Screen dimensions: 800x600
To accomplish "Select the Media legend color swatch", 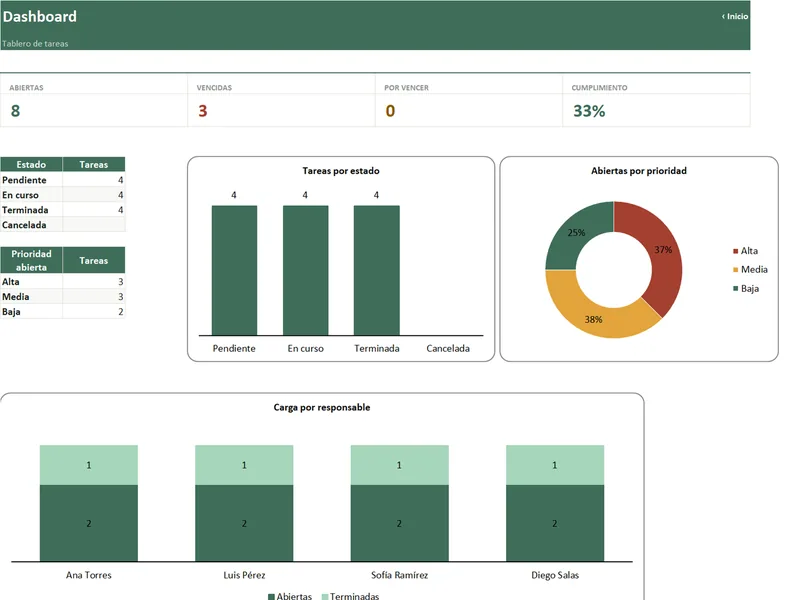I will tap(735, 270).
